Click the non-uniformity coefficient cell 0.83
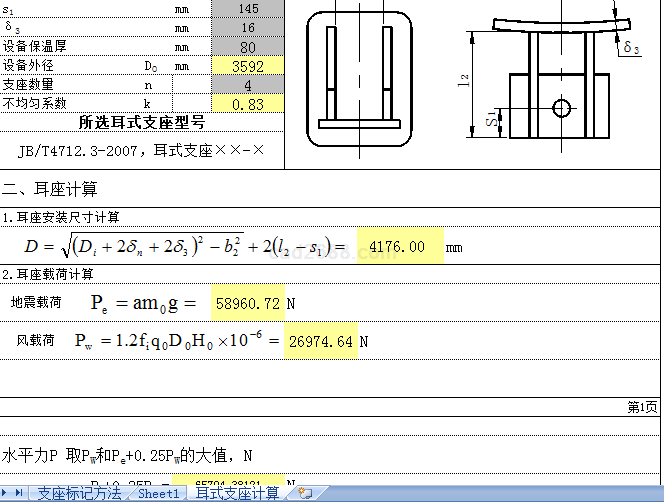The image size is (664, 503). (248, 103)
